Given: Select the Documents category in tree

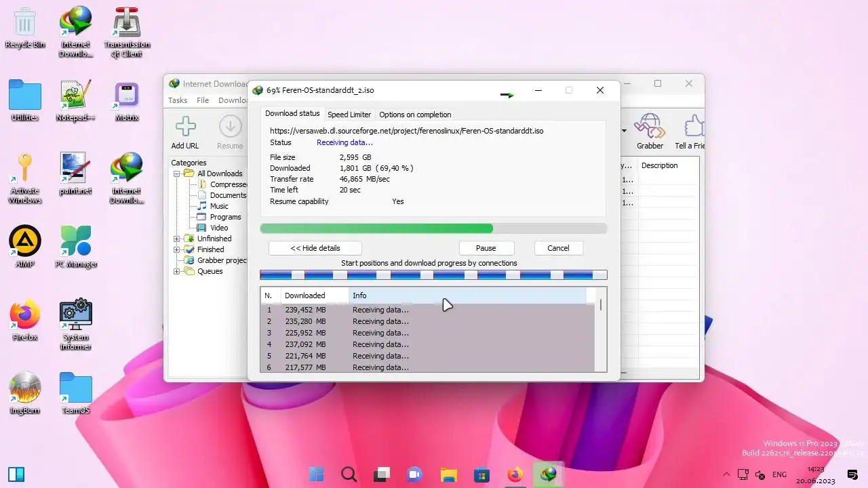Looking at the screenshot, I should (x=227, y=195).
